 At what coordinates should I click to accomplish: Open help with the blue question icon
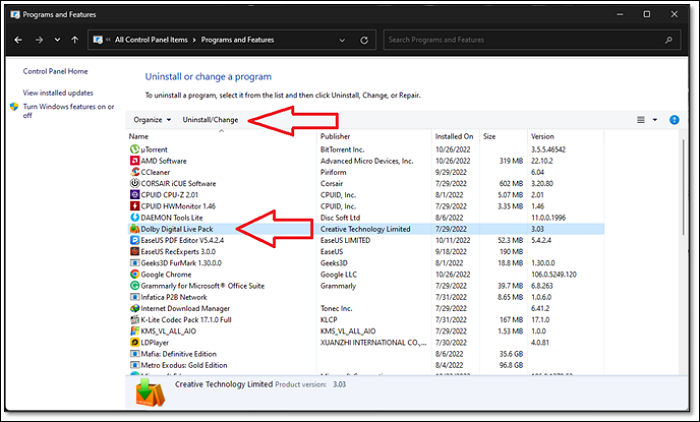(x=674, y=120)
